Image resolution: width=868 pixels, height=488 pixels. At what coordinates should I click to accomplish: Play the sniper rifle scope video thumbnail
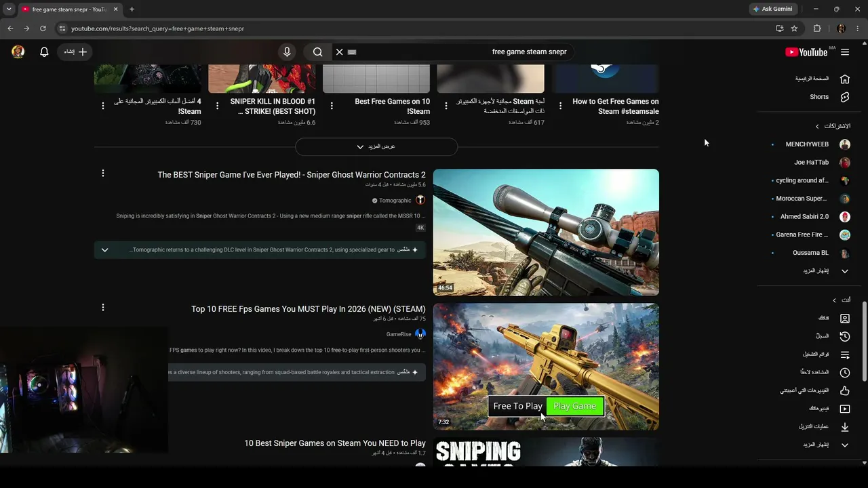tap(546, 232)
